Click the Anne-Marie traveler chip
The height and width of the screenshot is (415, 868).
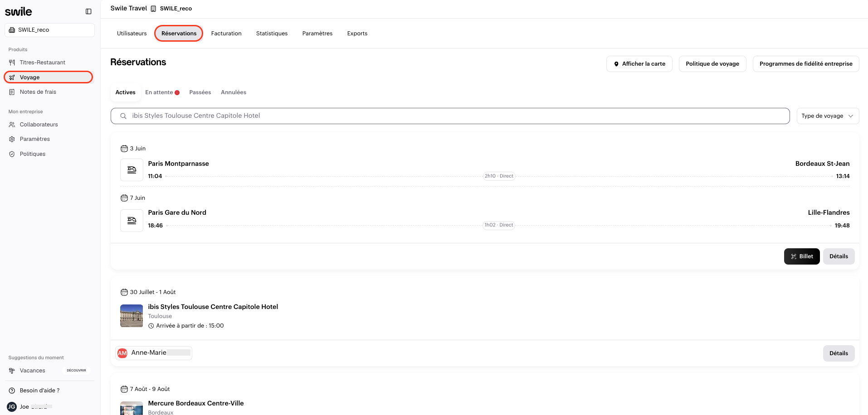(154, 353)
